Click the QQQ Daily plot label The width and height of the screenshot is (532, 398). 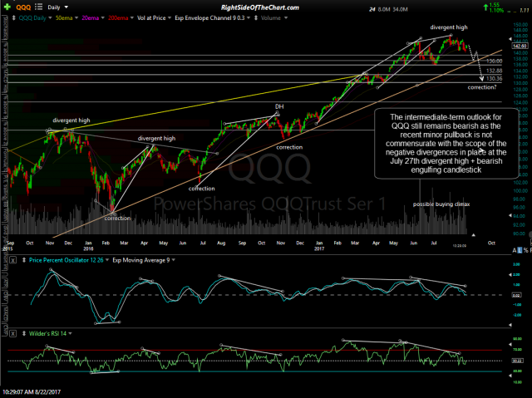tap(32, 18)
